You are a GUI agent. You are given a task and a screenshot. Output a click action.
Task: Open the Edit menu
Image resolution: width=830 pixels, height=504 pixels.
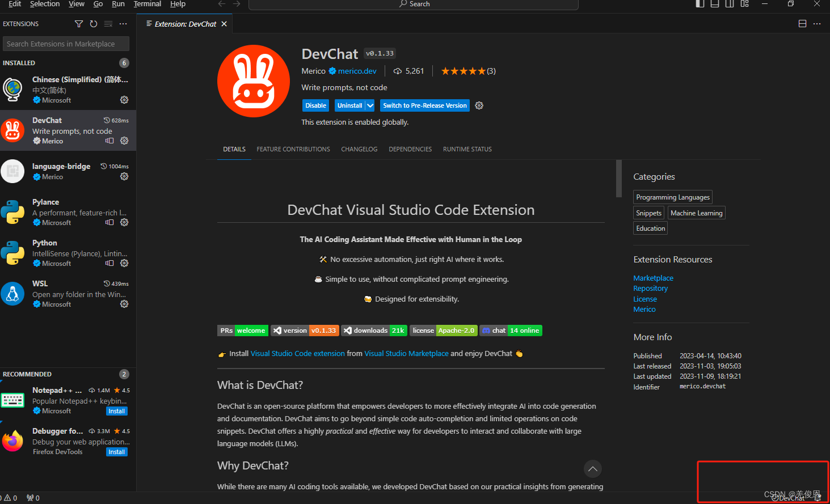[15, 4]
